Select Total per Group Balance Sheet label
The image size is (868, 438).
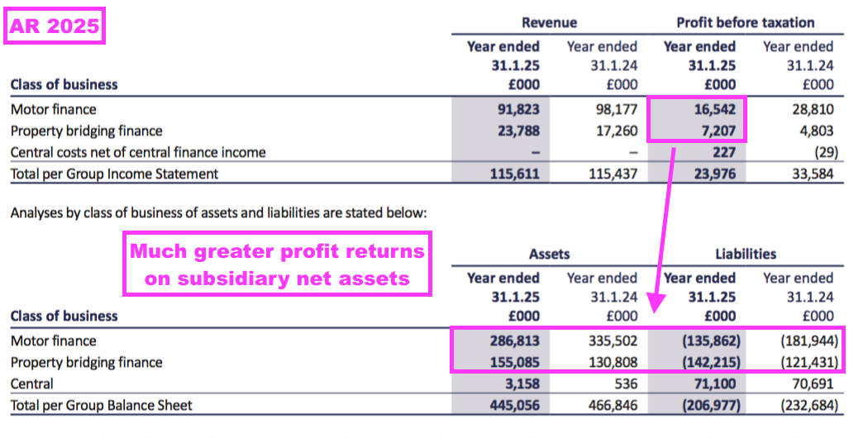(102, 405)
